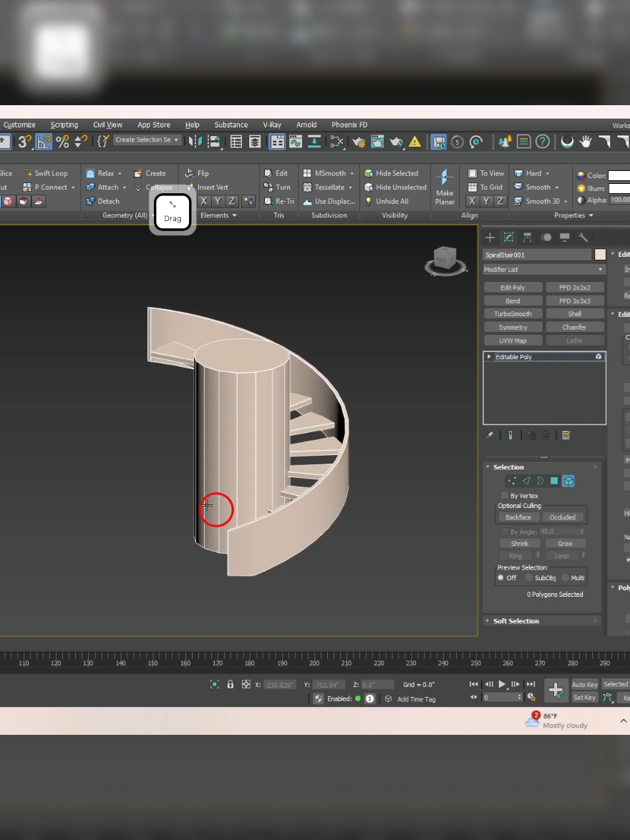Open the Modifier List dropdown
Image resolution: width=630 pixels, height=840 pixels.
(543, 269)
